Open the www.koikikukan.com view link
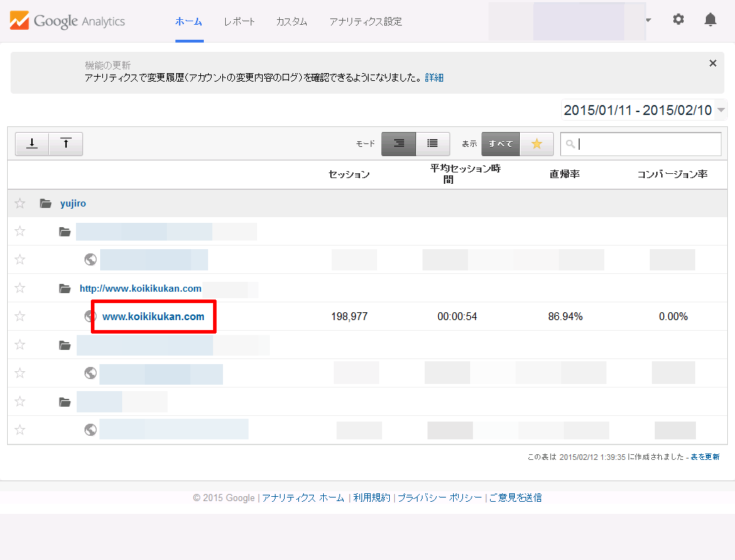 click(153, 317)
